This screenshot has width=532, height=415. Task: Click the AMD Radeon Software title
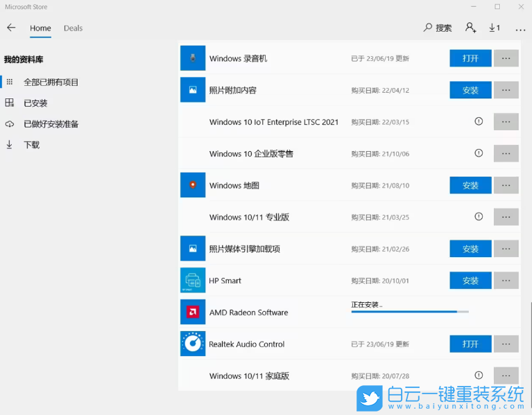click(249, 312)
